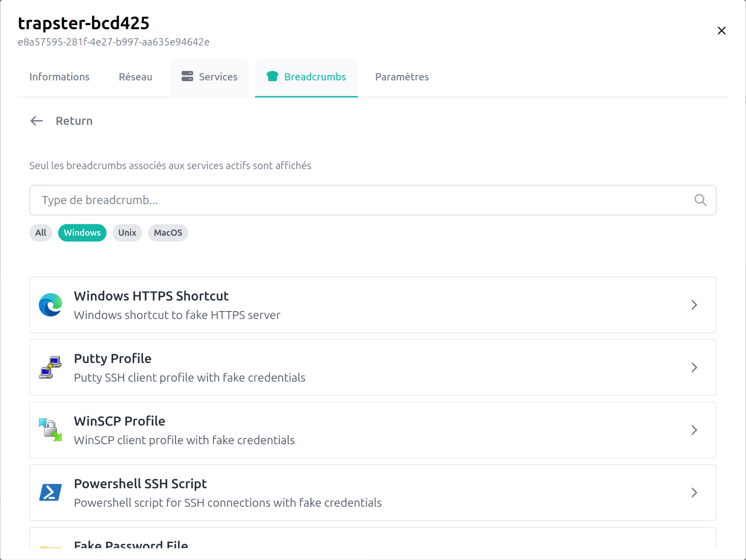Focus the Type de breadcrumb search field
Screen dimensions: 746x560
[358, 200]
